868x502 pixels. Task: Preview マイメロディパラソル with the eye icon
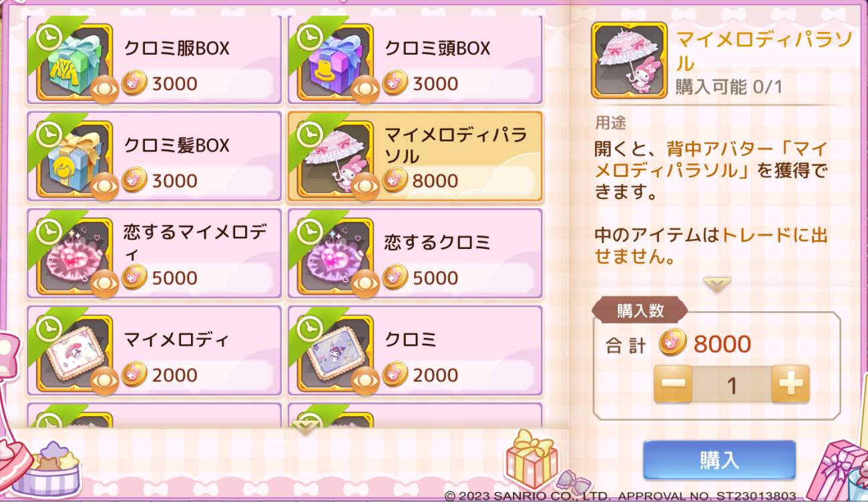[x=365, y=187]
